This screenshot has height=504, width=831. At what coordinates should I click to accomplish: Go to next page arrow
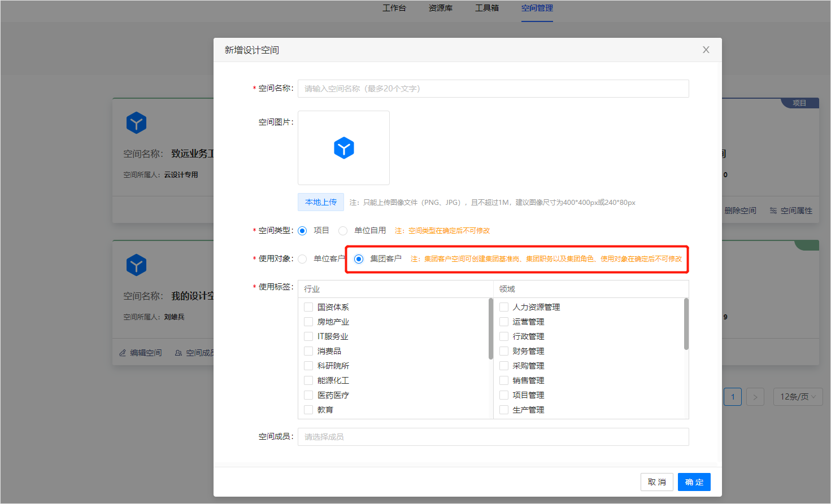pos(755,397)
